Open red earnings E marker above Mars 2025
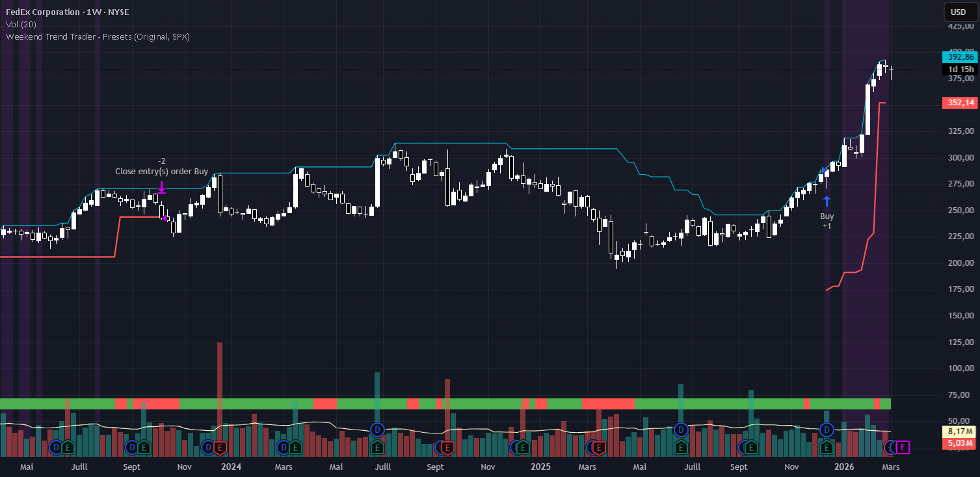The width and height of the screenshot is (980, 477). (x=599, y=448)
